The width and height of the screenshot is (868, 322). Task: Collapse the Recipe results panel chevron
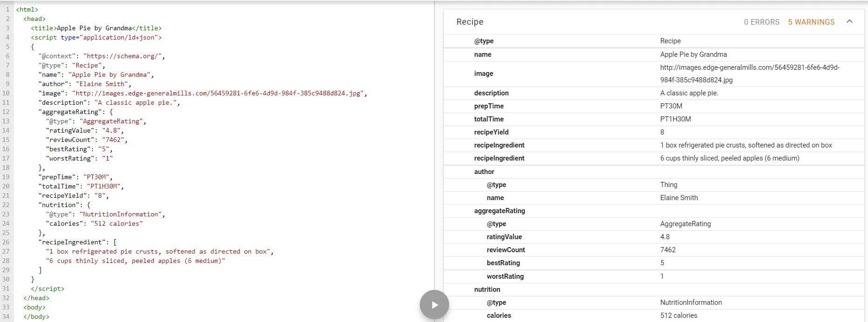click(x=849, y=21)
